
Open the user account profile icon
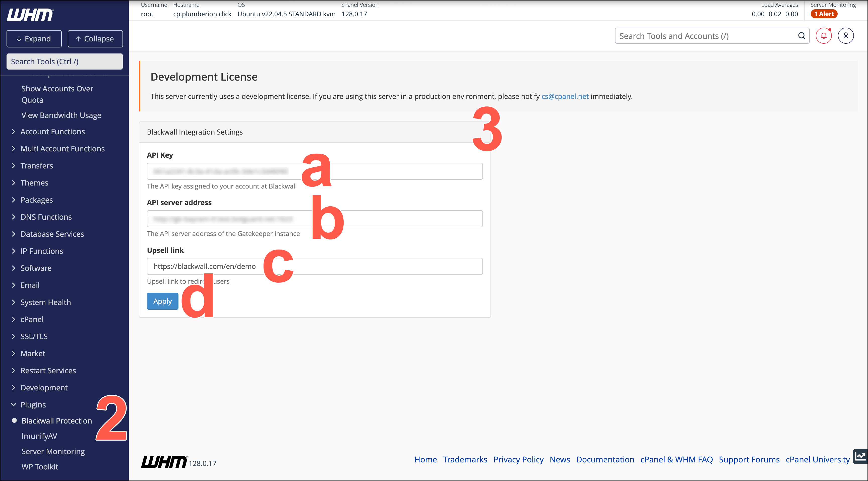[845, 36]
